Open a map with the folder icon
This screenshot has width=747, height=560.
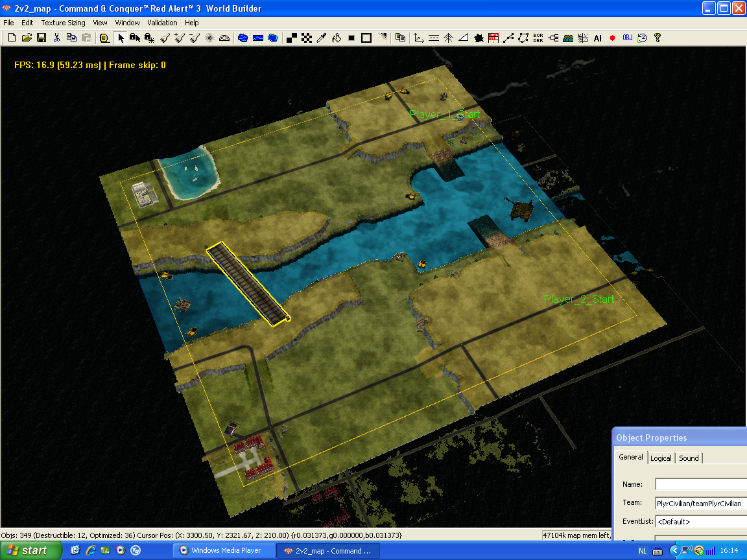(x=27, y=38)
